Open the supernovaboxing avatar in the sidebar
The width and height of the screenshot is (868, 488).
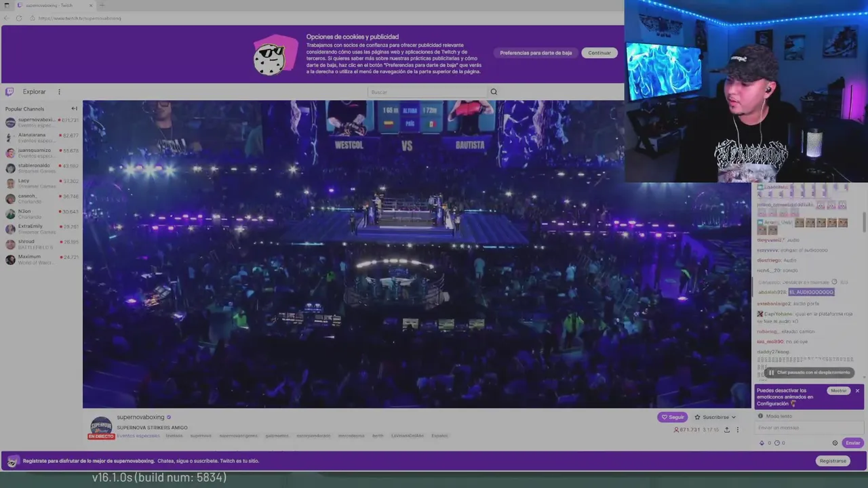tap(10, 123)
